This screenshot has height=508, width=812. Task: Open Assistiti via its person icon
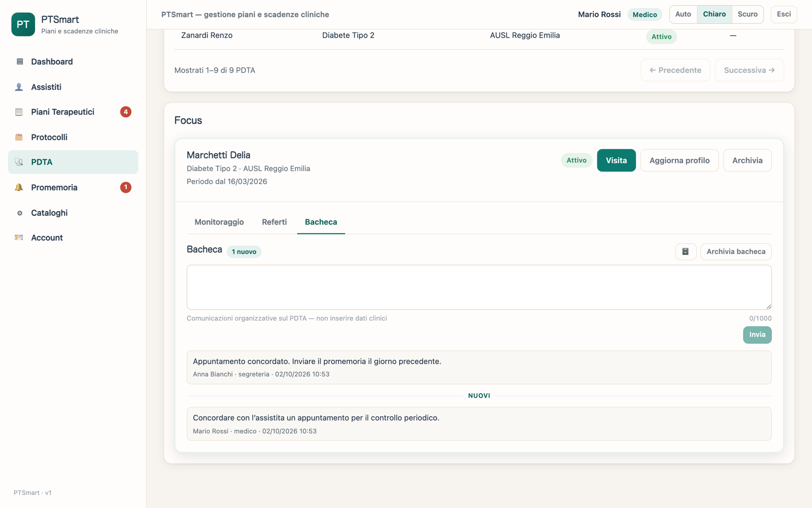(x=19, y=87)
